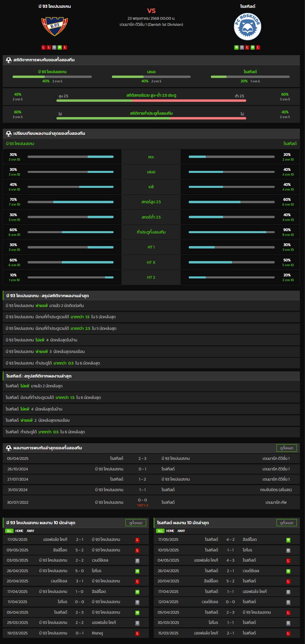The width and height of the screenshot is (305, 644).
Task: Click the both-teams-to-score green-red percentage bar
Action: coord(151,118)
